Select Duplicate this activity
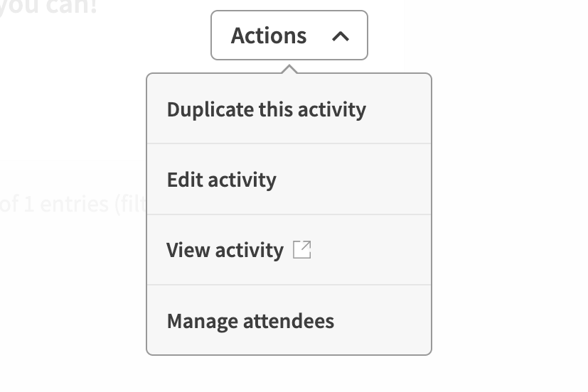This screenshot has width=588, height=392. 266,109
